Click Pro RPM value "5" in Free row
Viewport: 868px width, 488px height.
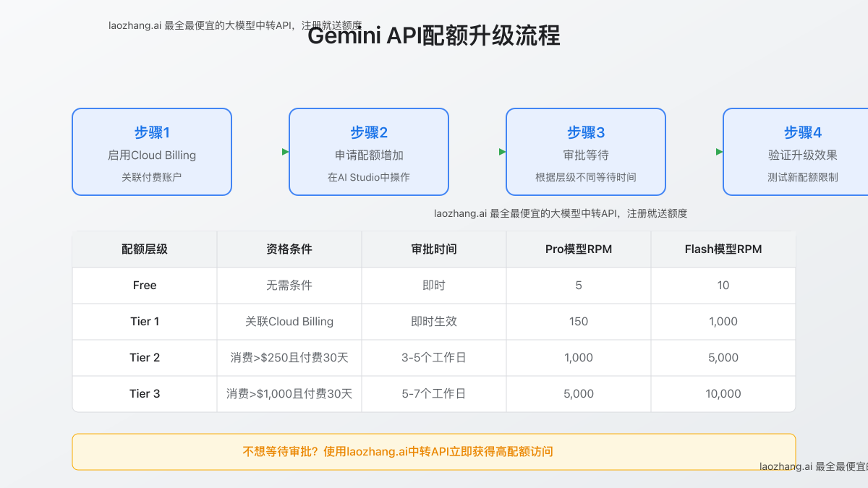(579, 286)
